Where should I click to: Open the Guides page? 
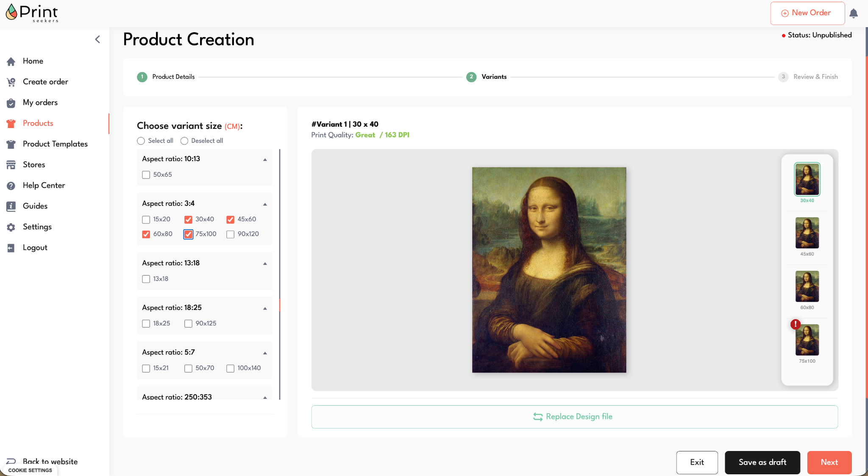pos(35,206)
